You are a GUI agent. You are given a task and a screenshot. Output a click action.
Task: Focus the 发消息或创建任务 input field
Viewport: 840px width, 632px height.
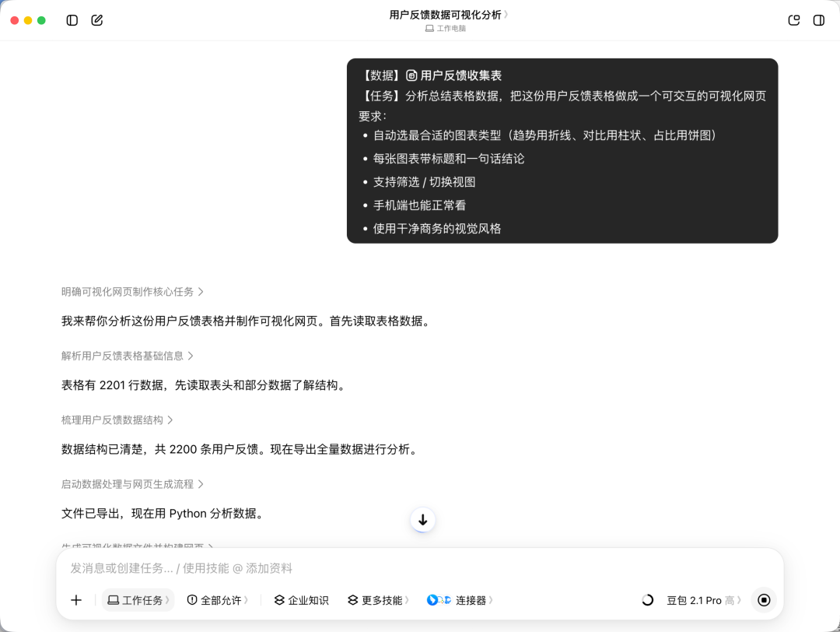click(x=419, y=568)
